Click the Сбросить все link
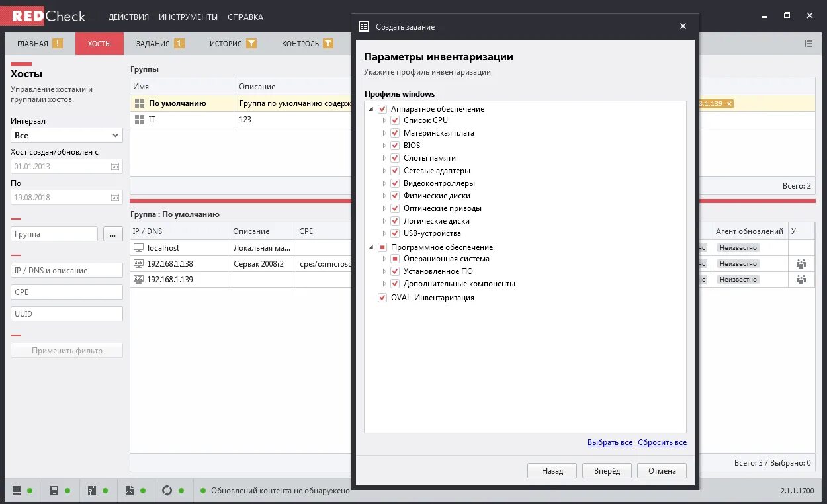Screen dimensions: 827x504 coord(662,442)
